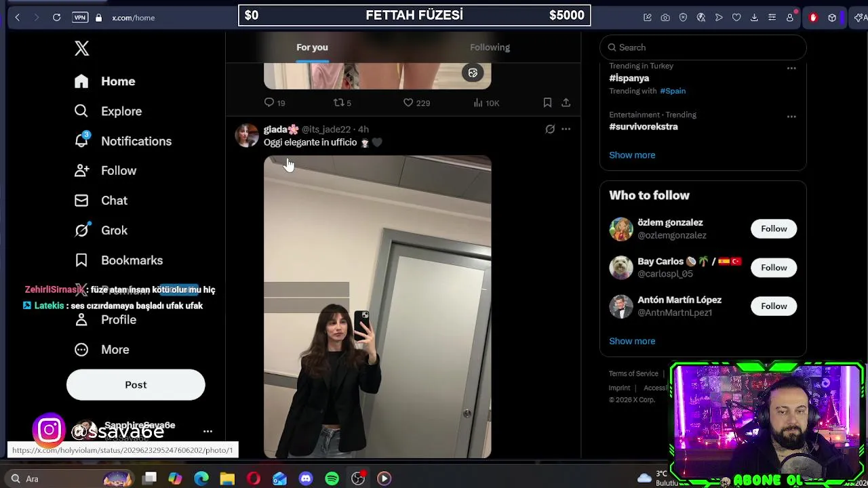Open Chat in the sidebar

(101, 201)
